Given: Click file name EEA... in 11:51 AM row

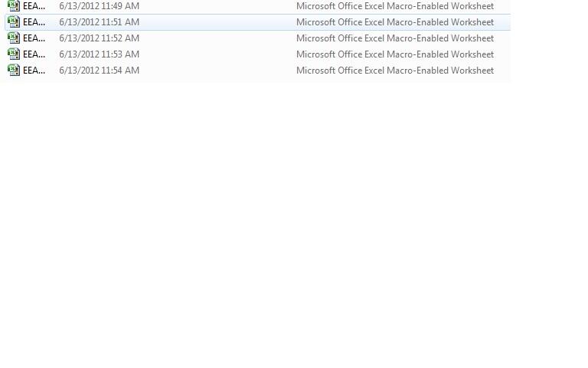Looking at the screenshot, I should point(34,22).
